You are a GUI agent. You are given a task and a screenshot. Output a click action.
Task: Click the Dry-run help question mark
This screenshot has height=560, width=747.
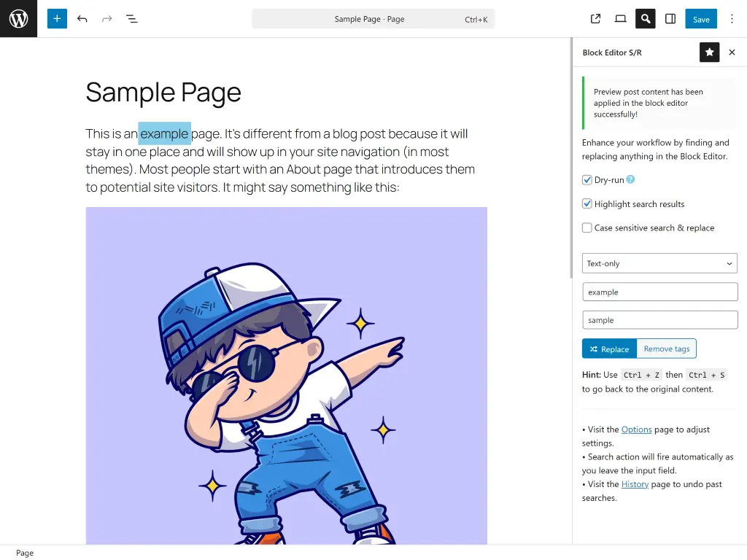630,179
